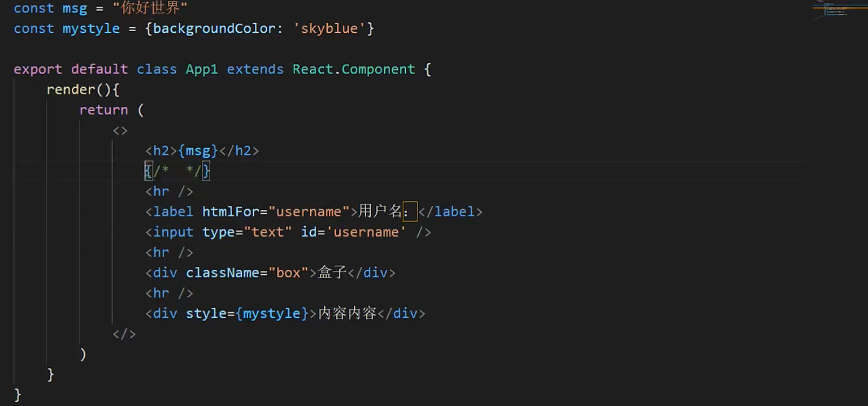Click React.Component in the extends clause
Screen dimensions: 868x406
pos(353,69)
